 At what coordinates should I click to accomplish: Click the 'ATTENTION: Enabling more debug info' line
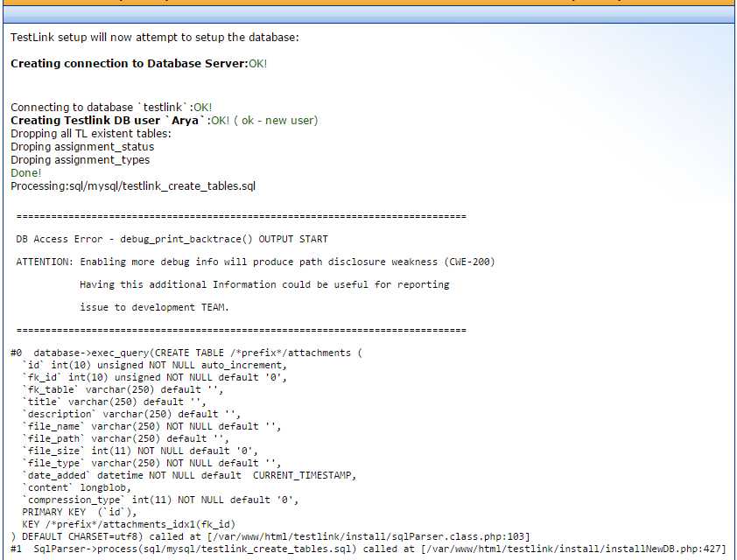click(256, 262)
